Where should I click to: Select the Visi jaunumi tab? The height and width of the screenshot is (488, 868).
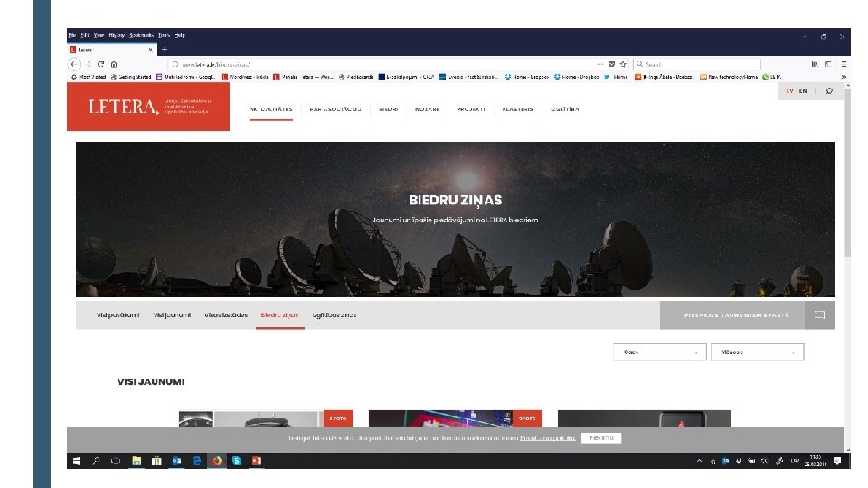(x=172, y=314)
